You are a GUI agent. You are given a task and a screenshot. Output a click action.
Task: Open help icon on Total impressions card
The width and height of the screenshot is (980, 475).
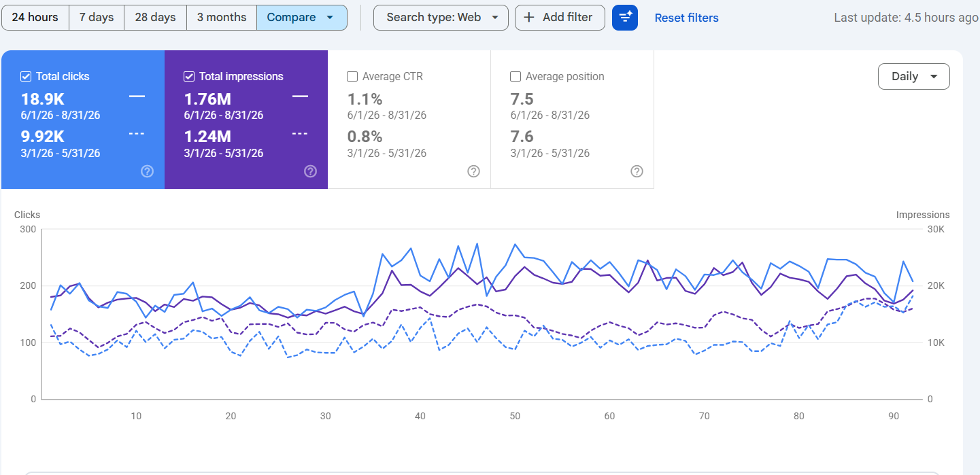coord(310,171)
